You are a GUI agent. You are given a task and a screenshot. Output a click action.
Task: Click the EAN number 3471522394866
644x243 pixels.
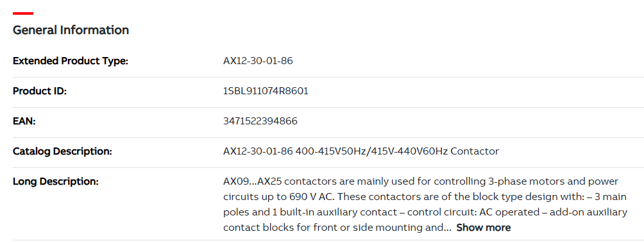260,122
